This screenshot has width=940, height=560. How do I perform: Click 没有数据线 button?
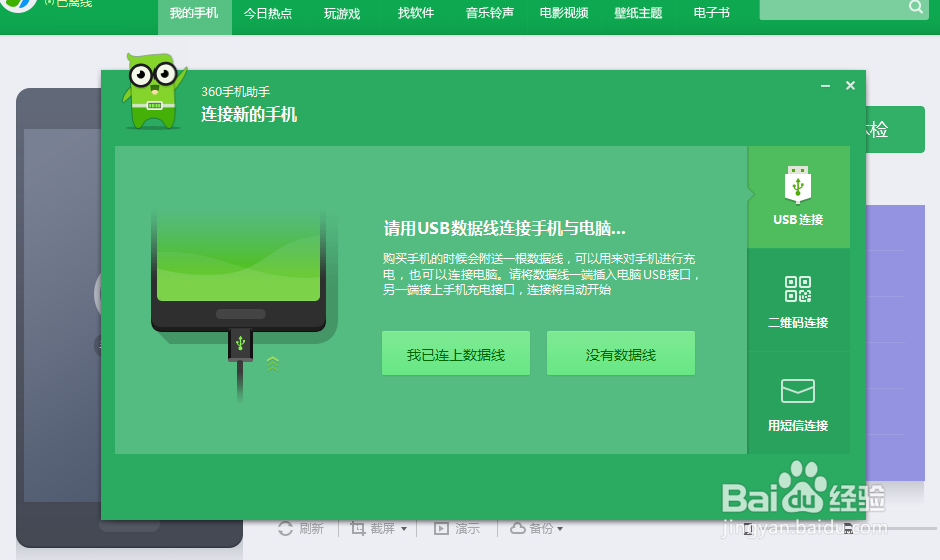620,353
